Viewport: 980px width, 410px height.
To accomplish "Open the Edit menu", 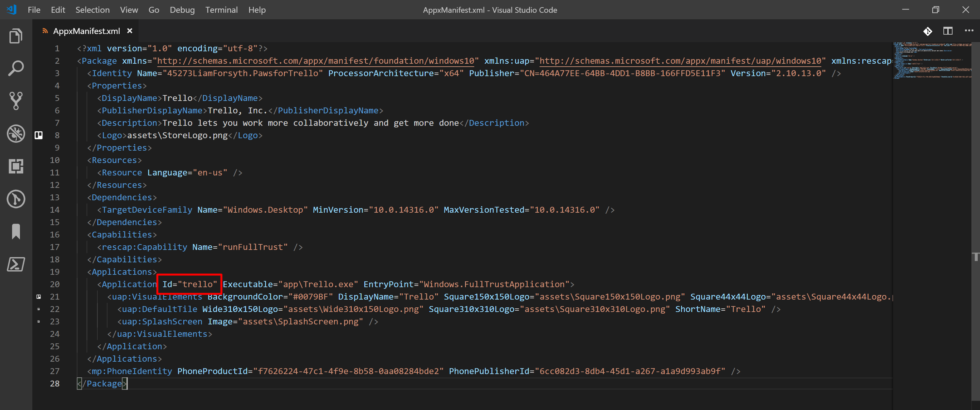I will coord(58,10).
